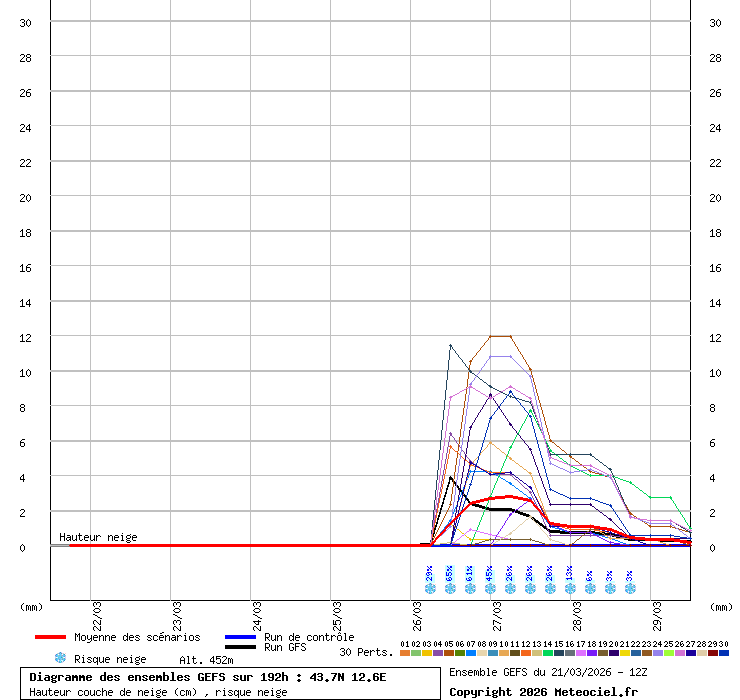Select the color swatch for perturbation 10
Image resolution: width=740 pixels, height=700 pixels.
(x=504, y=653)
